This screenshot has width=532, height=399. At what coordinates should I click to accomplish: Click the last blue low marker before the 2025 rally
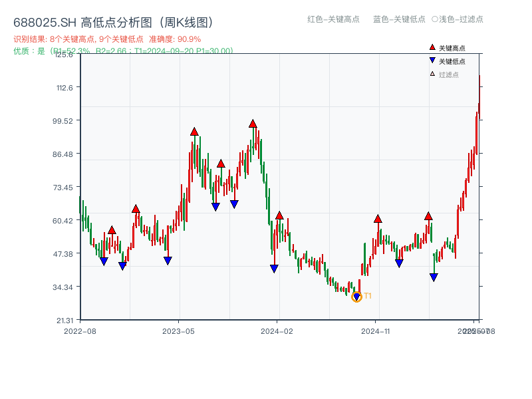433,277
